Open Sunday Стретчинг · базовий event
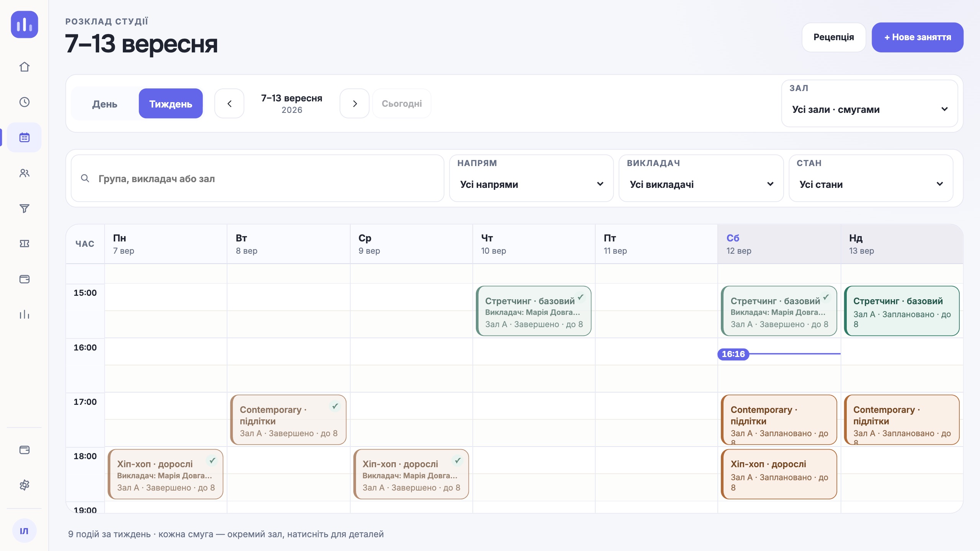The image size is (980, 551). 902,311
